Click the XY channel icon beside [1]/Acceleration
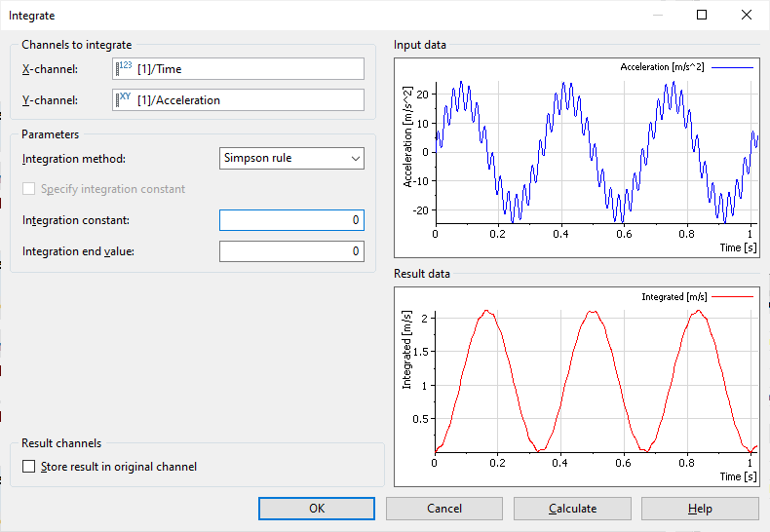Image resolution: width=770 pixels, height=532 pixels. [x=124, y=99]
